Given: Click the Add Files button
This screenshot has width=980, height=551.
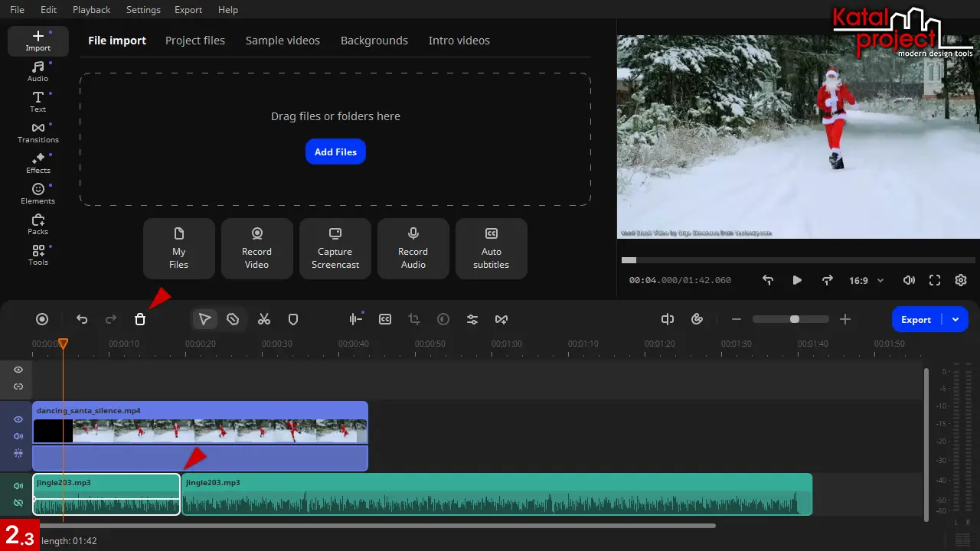Looking at the screenshot, I should (x=335, y=152).
